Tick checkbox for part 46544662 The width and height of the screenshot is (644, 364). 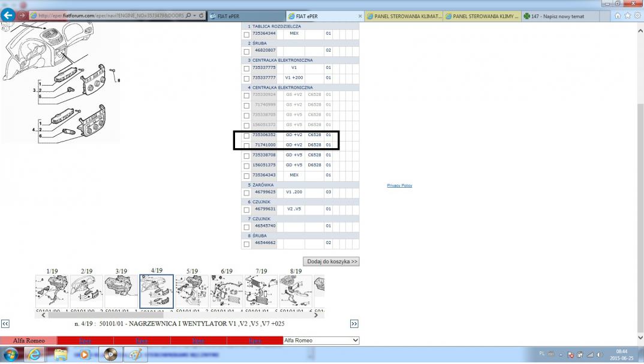pyautogui.click(x=246, y=244)
